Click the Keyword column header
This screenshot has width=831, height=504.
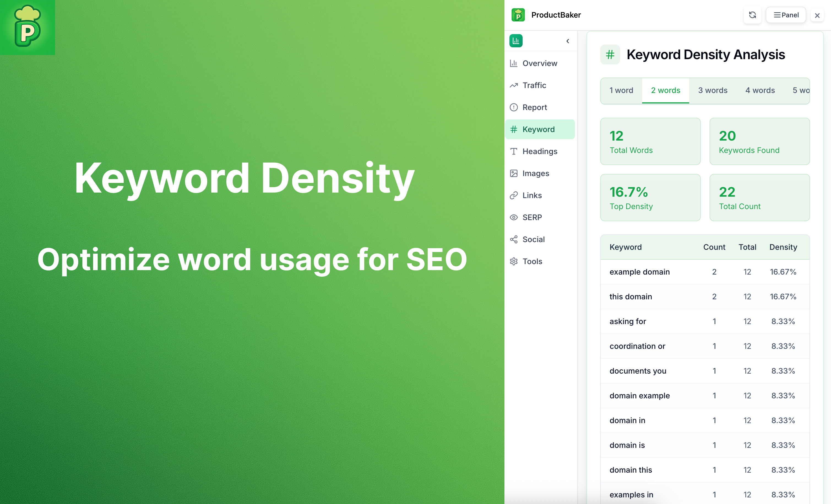point(625,247)
